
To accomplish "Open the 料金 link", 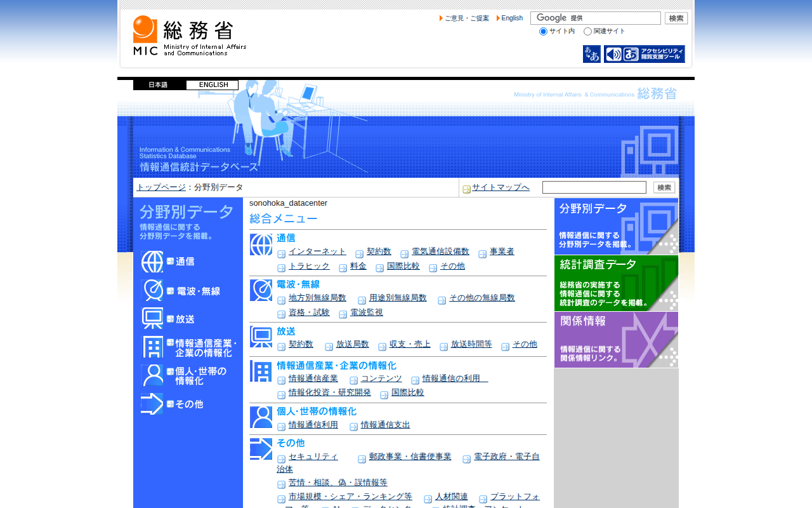I will (x=358, y=266).
